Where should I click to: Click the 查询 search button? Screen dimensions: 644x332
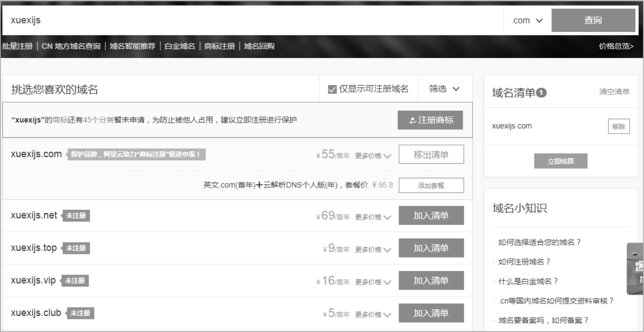(x=593, y=20)
